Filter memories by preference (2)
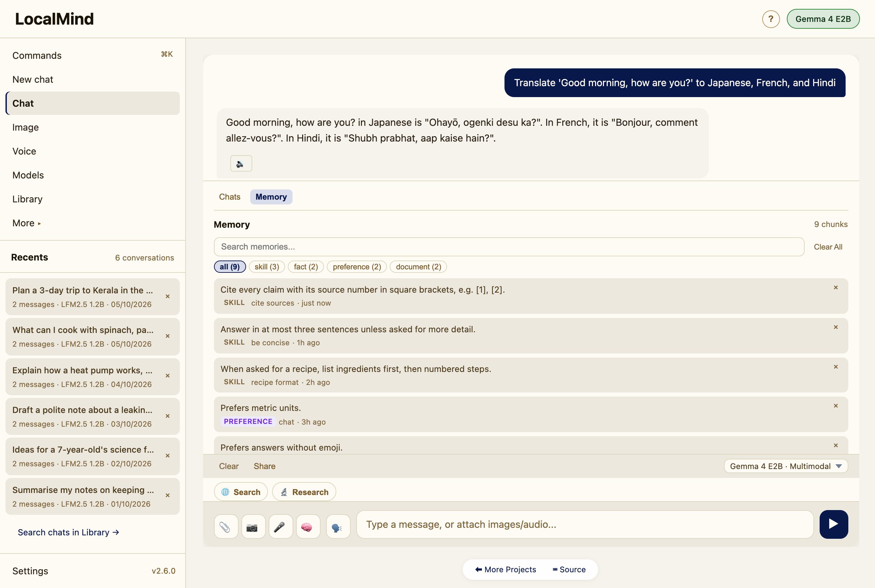This screenshot has height=588, width=875. 356,267
